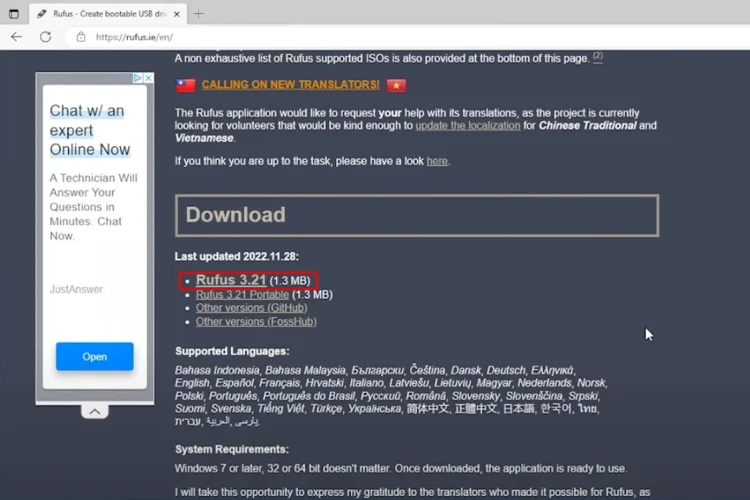Click the Taiwan flag icon
This screenshot has width=750, height=500.
tap(185, 85)
